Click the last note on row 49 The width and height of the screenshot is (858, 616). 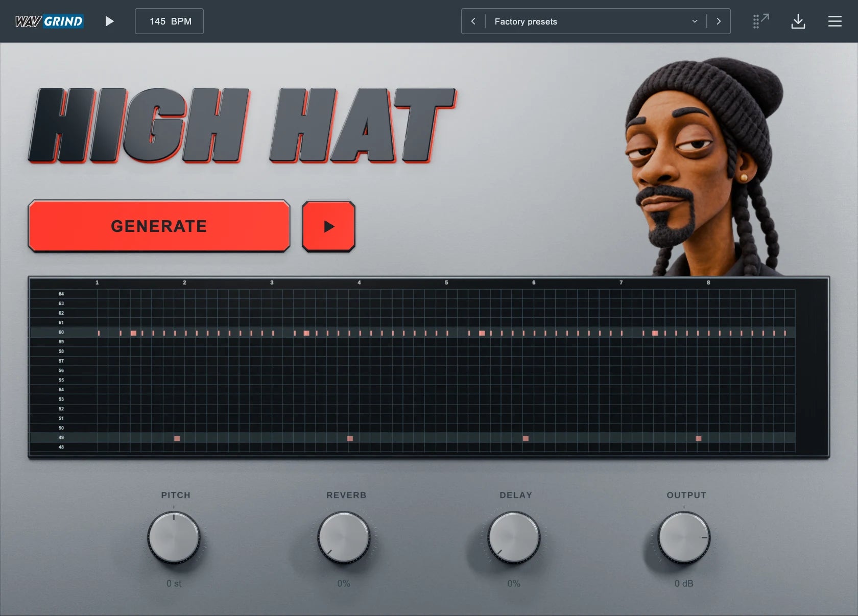click(x=699, y=438)
